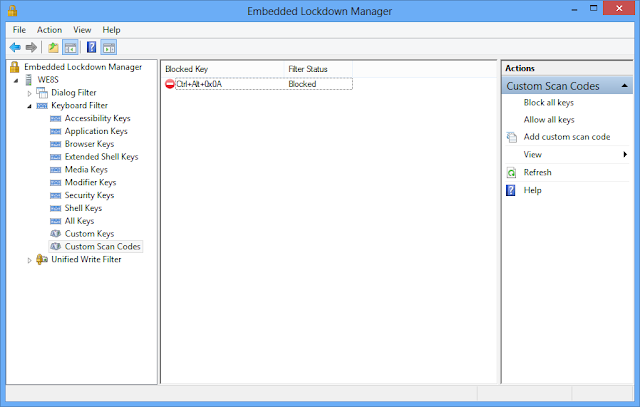Click the Custom Scan Codes gear icon
Viewport: 640px width, 407px height.
coord(56,247)
